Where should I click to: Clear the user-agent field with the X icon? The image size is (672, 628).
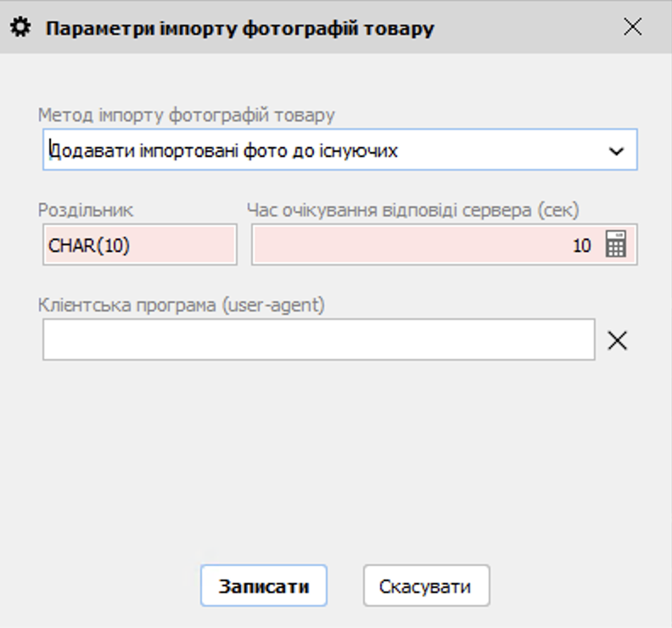pyautogui.click(x=618, y=340)
